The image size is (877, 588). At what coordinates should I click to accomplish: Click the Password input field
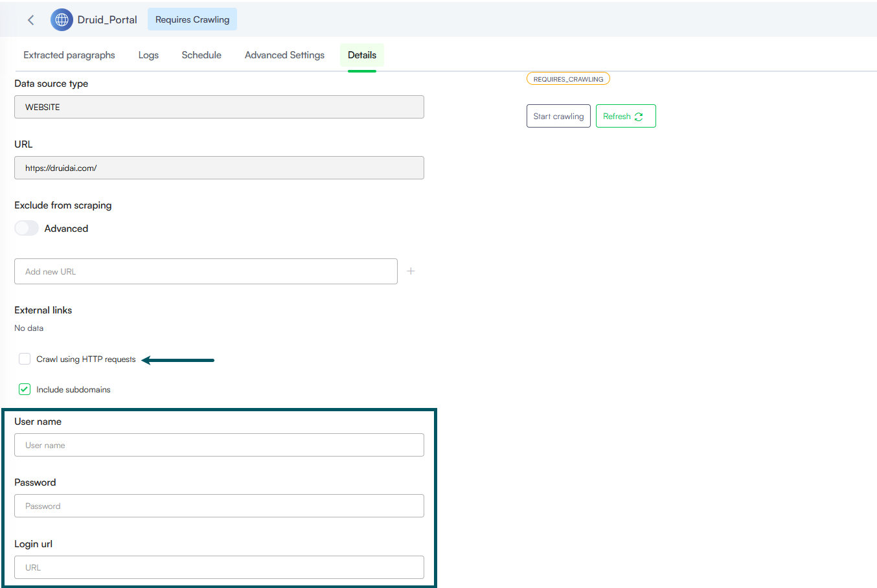pos(219,506)
